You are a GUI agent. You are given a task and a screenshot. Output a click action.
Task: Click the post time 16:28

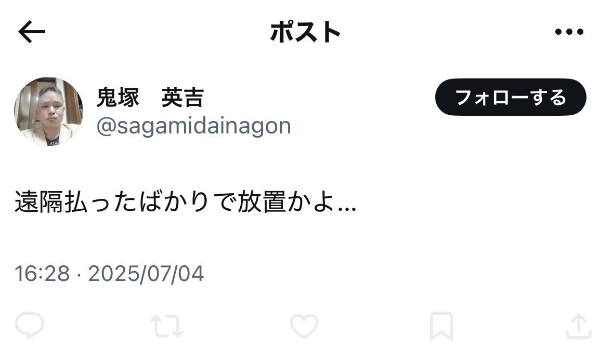point(42,274)
